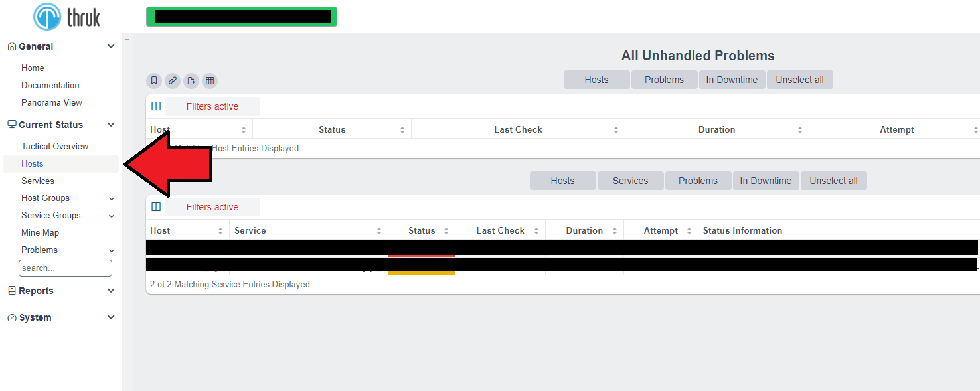Image resolution: width=980 pixels, height=391 pixels.
Task: Toggle the Services filter button
Action: [x=629, y=180]
